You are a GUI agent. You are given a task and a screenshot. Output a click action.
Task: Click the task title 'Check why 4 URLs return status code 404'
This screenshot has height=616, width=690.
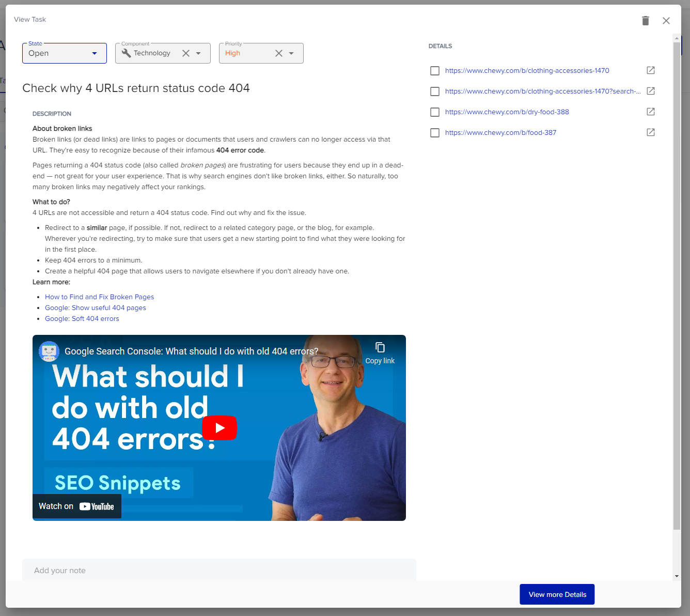coord(136,88)
